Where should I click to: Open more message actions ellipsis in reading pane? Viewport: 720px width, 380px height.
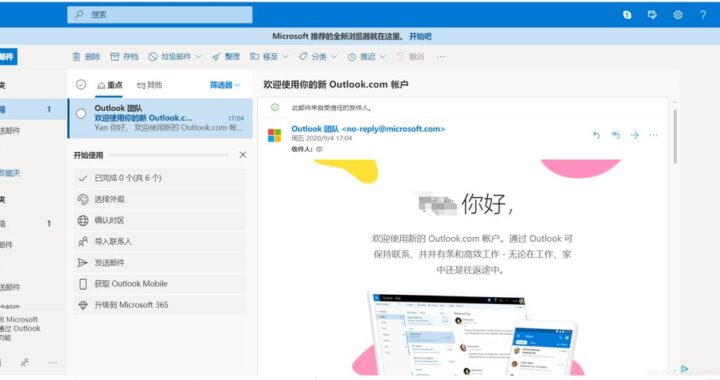(x=653, y=135)
